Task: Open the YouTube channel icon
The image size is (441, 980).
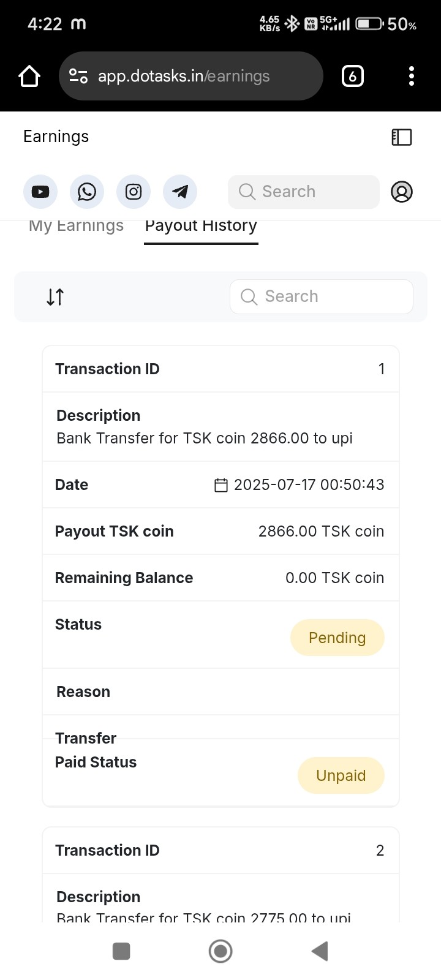Action: tap(40, 192)
